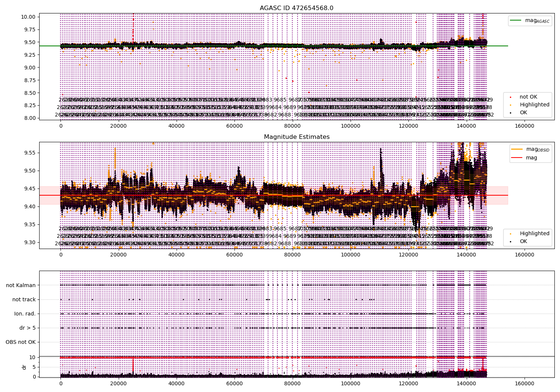Select 'Highlighted' legend entry in middle plot

tap(534, 234)
